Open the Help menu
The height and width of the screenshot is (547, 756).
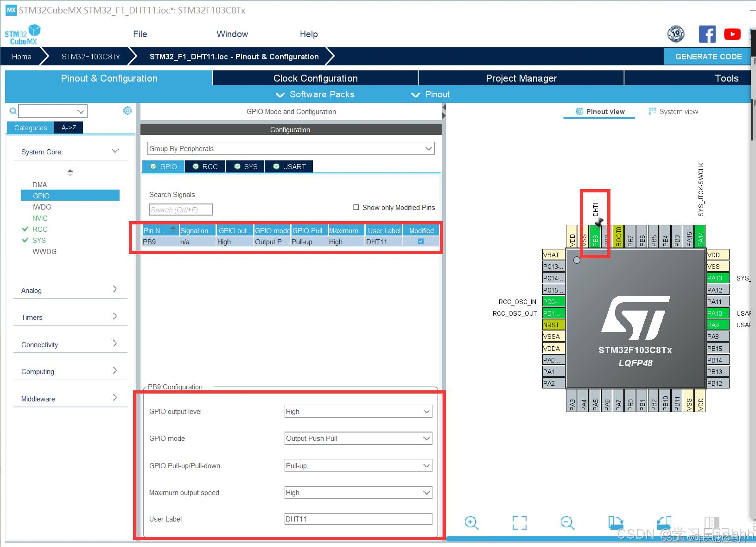click(x=309, y=34)
